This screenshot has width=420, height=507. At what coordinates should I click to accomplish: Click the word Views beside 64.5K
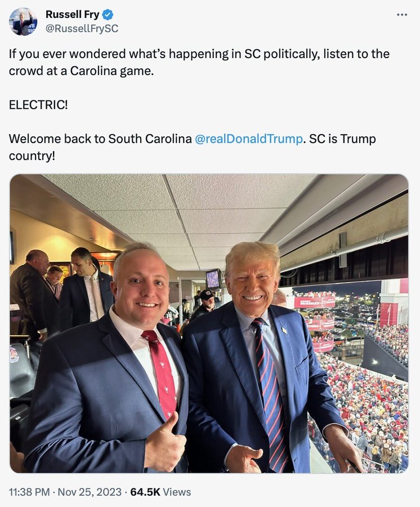(177, 492)
